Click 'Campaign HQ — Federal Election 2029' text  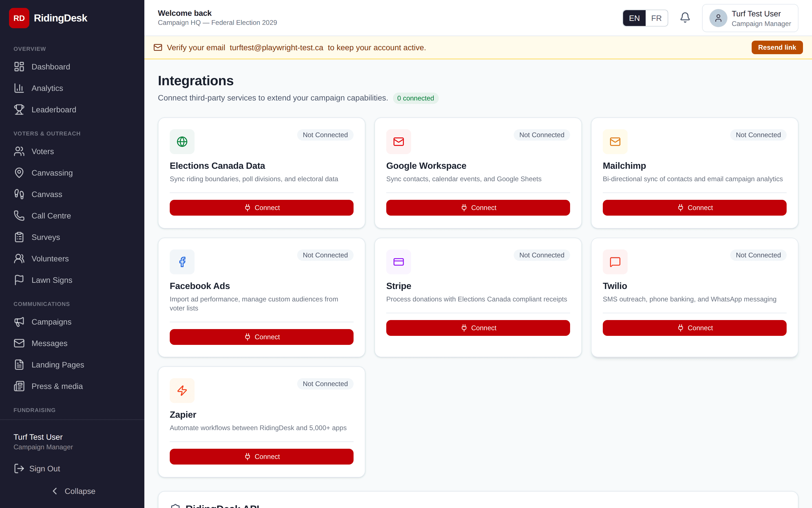tap(217, 23)
